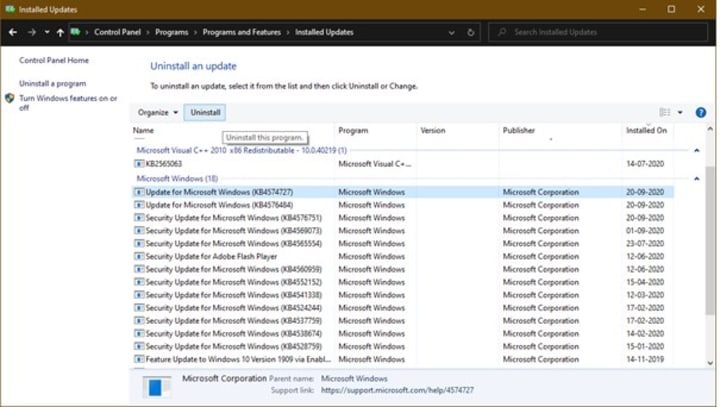720x407 pixels.
Task: Click Installed Updates breadcrumb segment
Action: (x=324, y=32)
